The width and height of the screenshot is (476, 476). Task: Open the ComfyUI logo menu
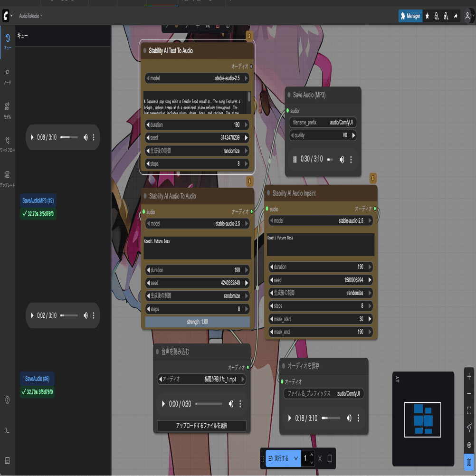pos(7,16)
